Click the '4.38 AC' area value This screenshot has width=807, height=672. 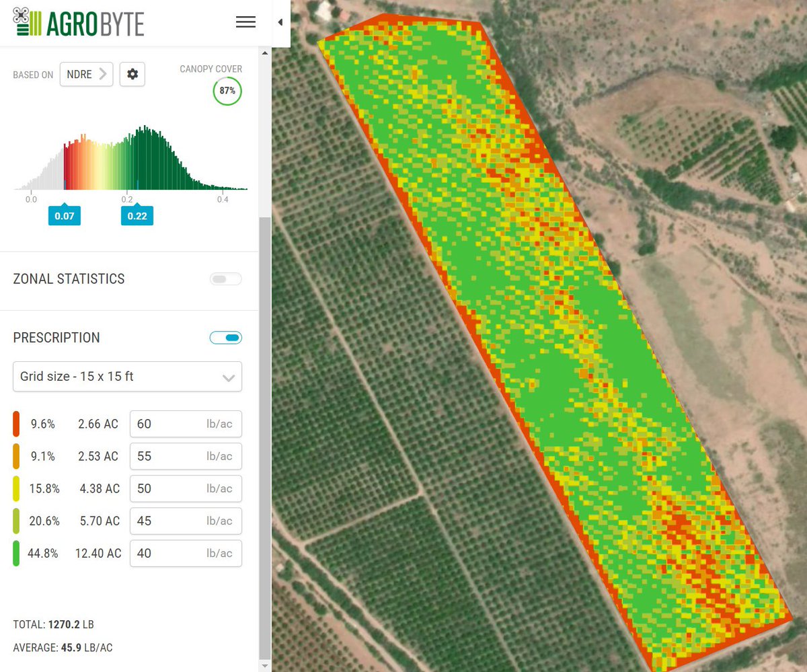99,488
